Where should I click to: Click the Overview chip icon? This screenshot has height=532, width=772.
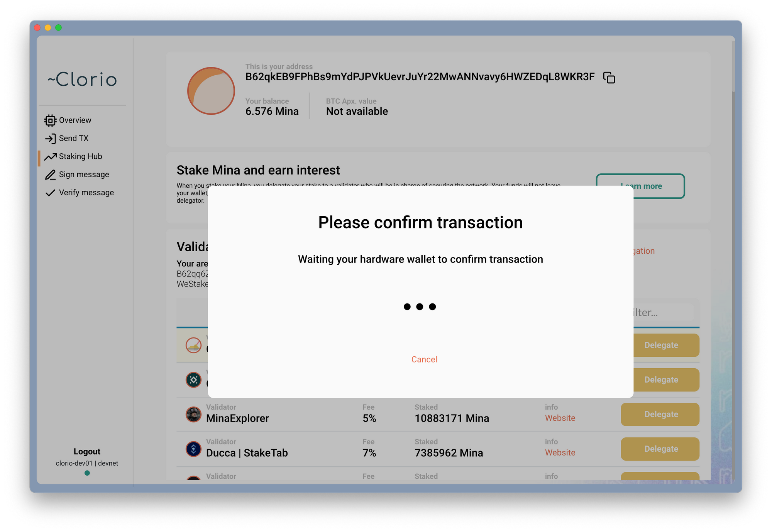[x=50, y=120]
